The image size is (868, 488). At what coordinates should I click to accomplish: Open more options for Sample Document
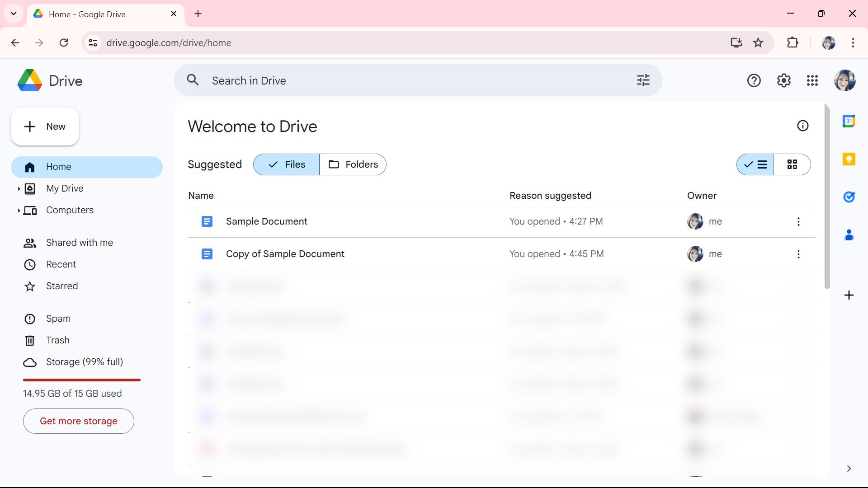point(798,221)
